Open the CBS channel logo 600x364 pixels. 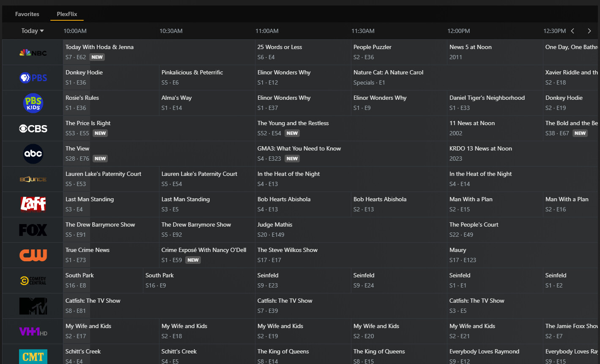33,129
